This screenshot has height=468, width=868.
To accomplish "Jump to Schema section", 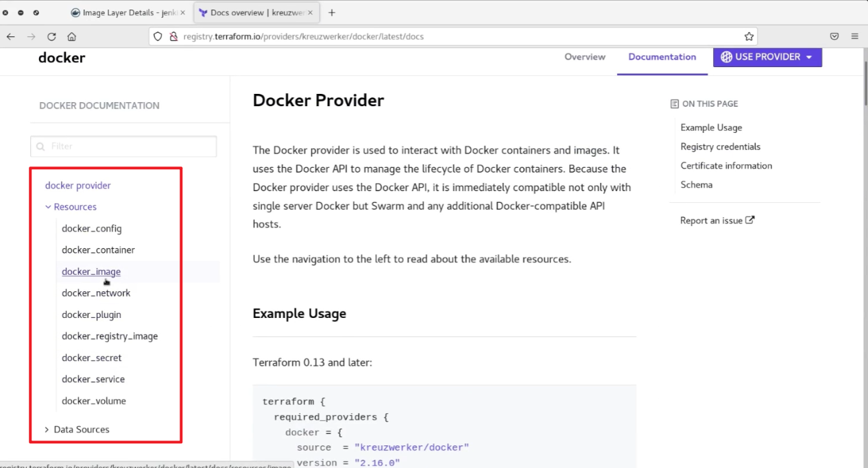I will point(696,185).
